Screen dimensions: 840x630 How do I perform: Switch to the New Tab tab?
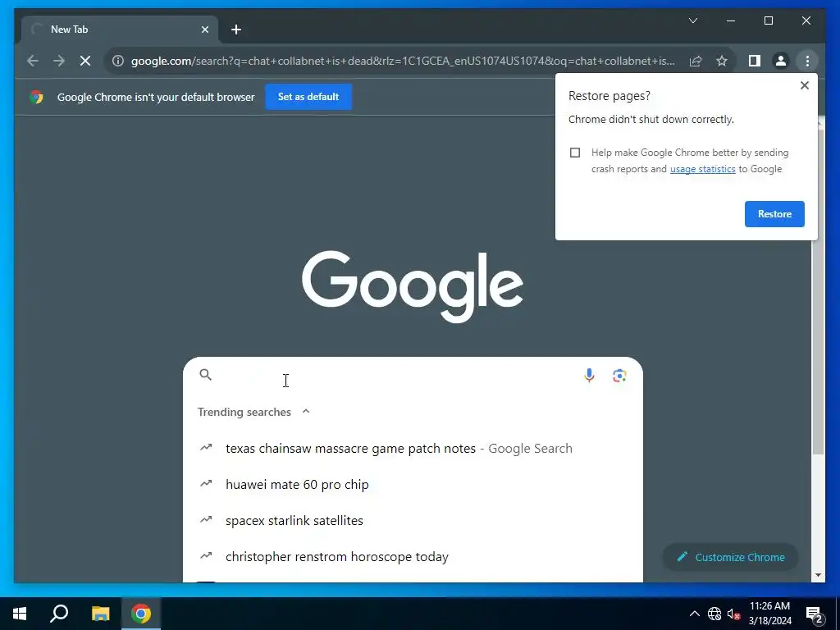pyautogui.click(x=119, y=30)
